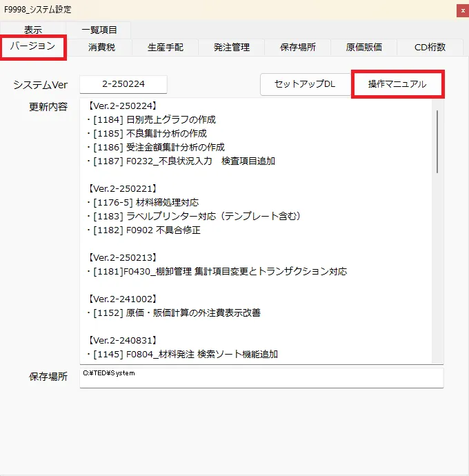The width and height of the screenshot is (469, 476).
Task: Click the 【Ver.2-250221】 heading line
Action: click(x=122, y=189)
